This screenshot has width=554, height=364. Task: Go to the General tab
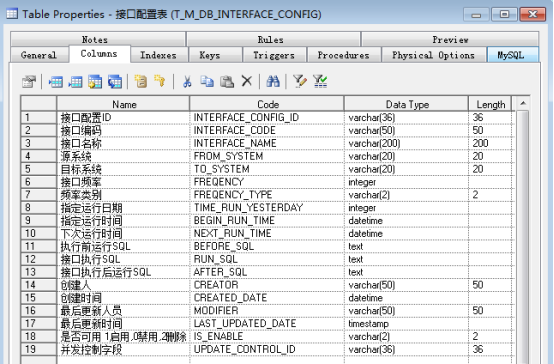coord(39,55)
